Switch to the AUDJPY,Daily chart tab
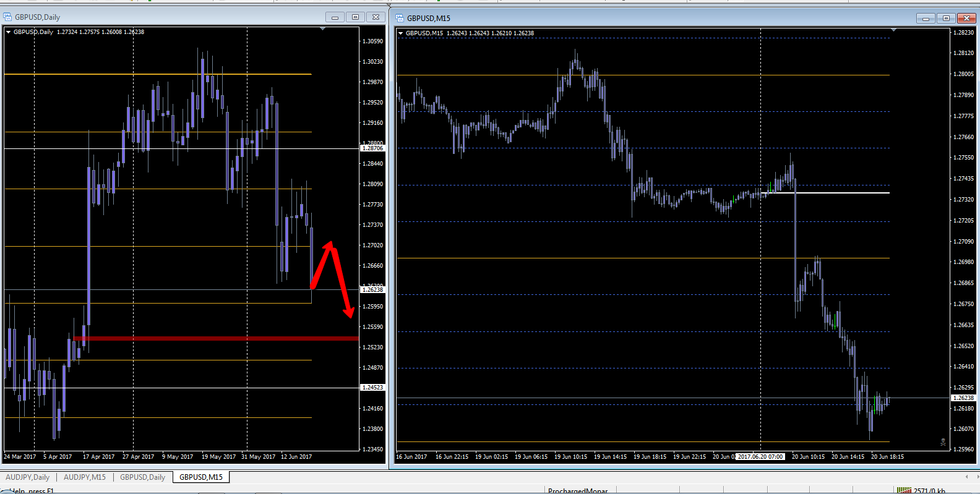The image size is (980, 494). (x=28, y=477)
